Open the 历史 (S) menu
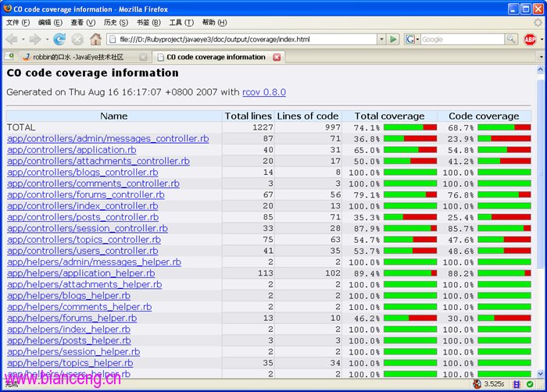Viewport: 547px width, 392px height. 116,23
